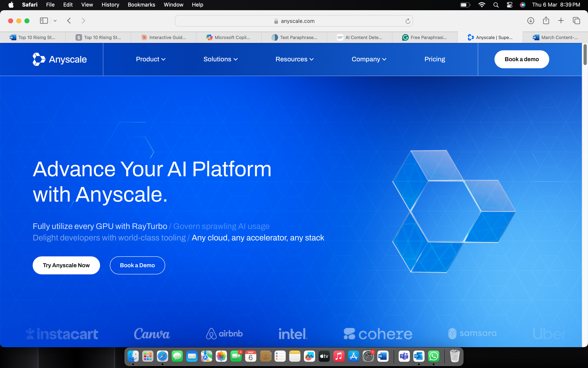The height and width of the screenshot is (368, 588).
Task: Open the Pricing page link
Action: coord(435,59)
